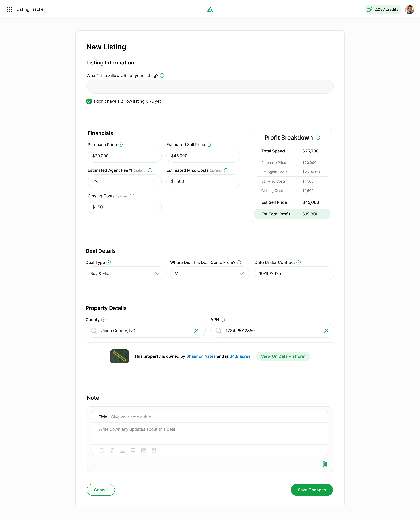Open the Deal Type dropdown
420x519 pixels.
pyautogui.click(x=125, y=273)
